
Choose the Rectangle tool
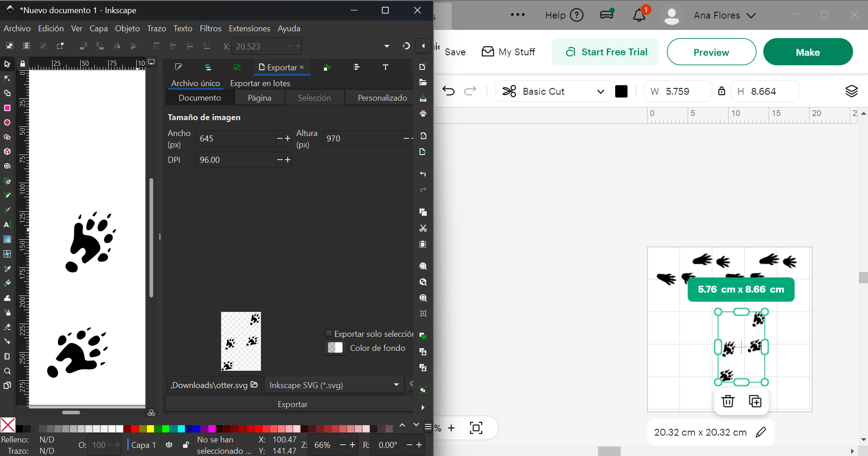(x=7, y=108)
